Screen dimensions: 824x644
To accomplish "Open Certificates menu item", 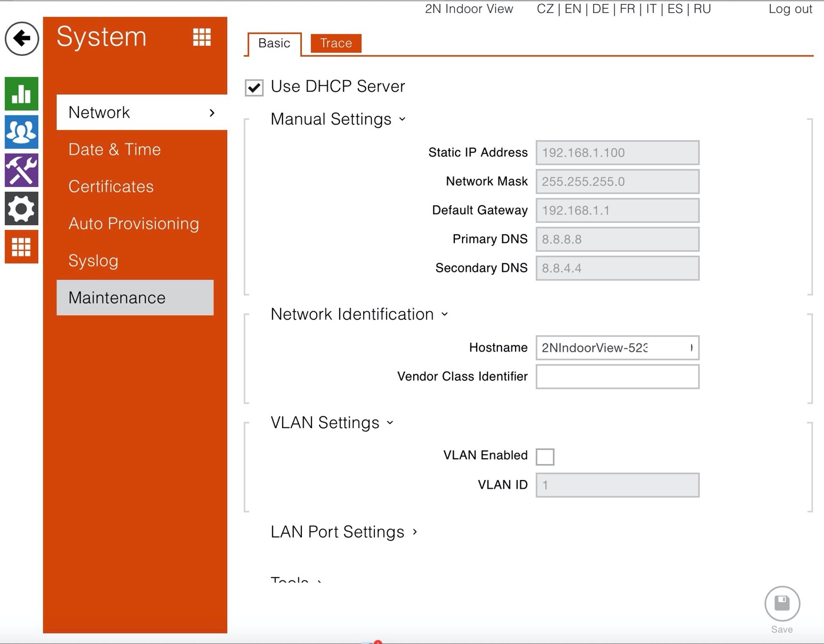I will pyautogui.click(x=111, y=186).
